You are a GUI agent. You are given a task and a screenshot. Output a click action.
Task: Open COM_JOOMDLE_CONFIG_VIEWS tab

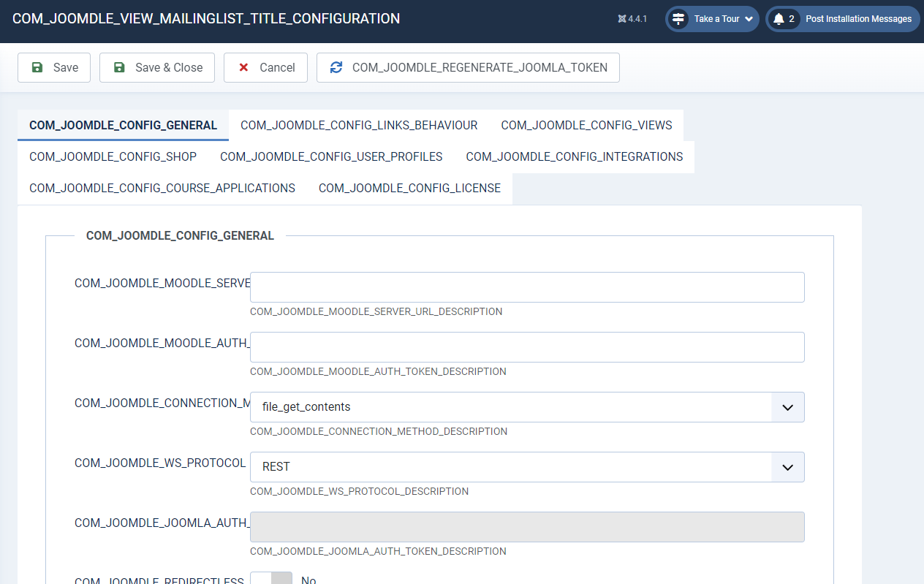[586, 125]
